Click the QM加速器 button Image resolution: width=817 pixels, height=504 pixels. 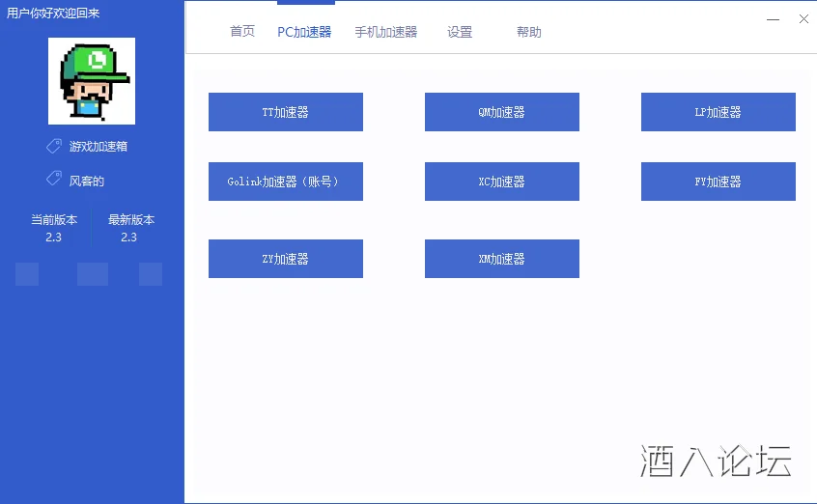pyautogui.click(x=502, y=112)
